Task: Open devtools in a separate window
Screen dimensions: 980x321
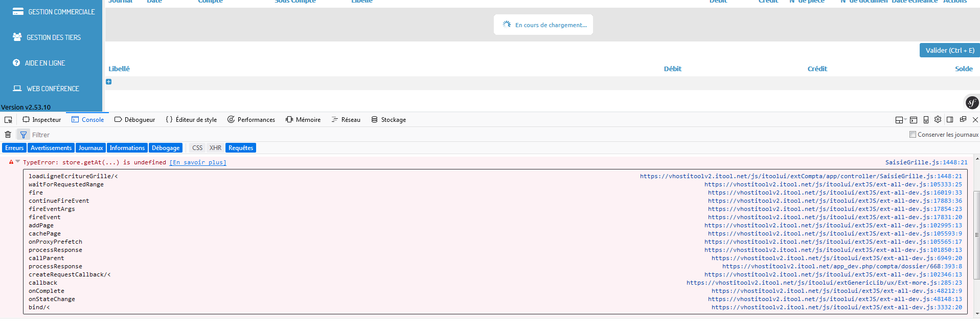Action: pos(963,119)
